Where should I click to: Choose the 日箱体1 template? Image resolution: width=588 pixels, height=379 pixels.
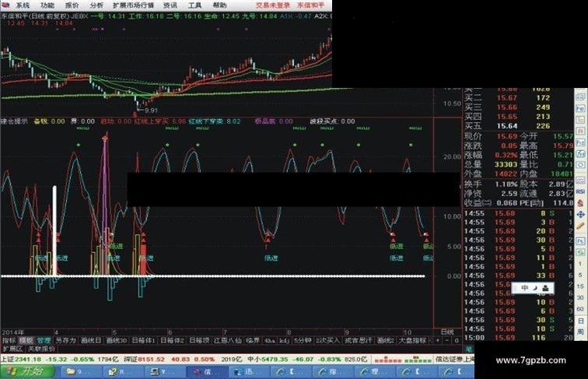[x=144, y=340]
